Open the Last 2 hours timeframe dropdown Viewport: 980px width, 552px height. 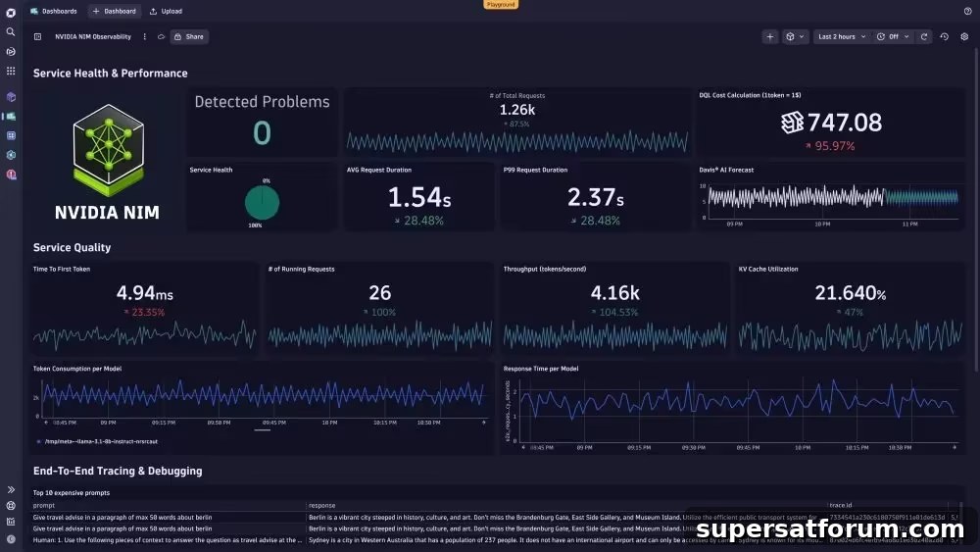[x=842, y=37]
